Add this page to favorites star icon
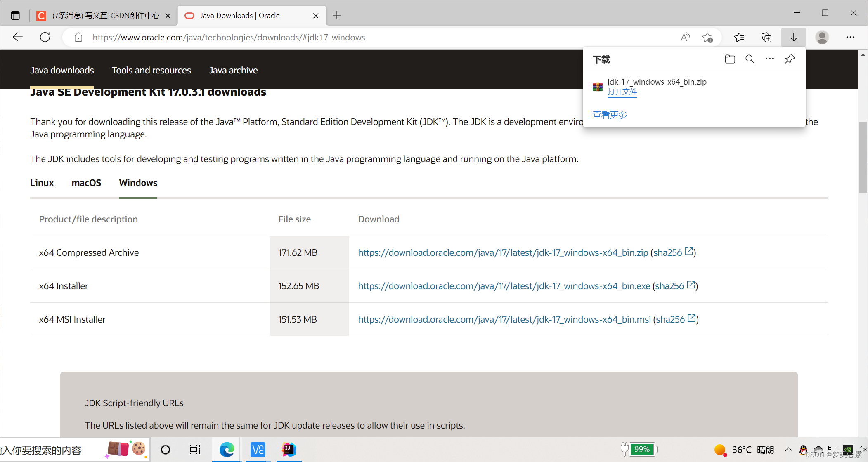 pyautogui.click(x=707, y=38)
